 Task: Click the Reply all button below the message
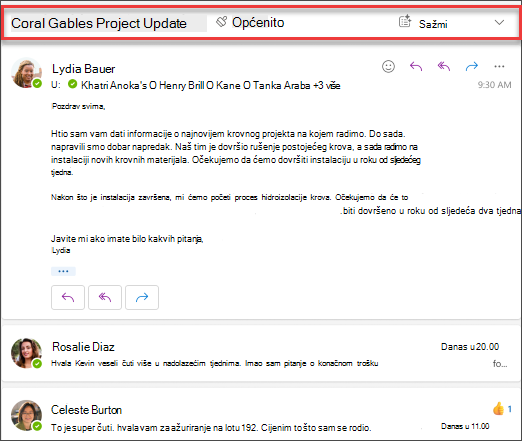coord(105,297)
